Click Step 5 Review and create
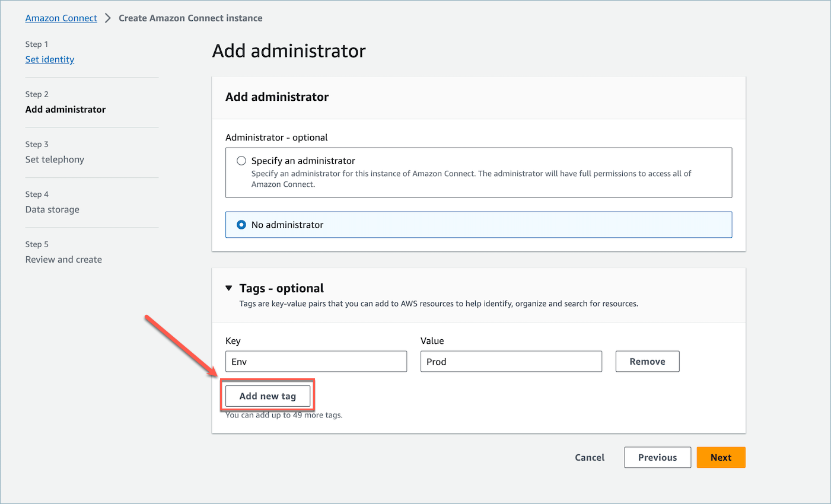This screenshot has height=504, width=831. point(63,259)
